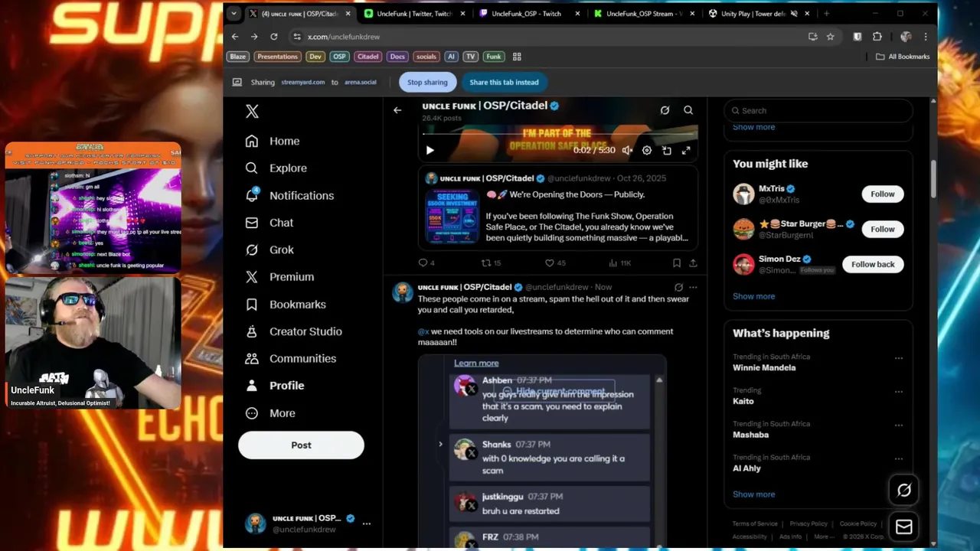The height and width of the screenshot is (551, 980).
Task: Repost the post with 15 reposts
Action: [491, 263]
